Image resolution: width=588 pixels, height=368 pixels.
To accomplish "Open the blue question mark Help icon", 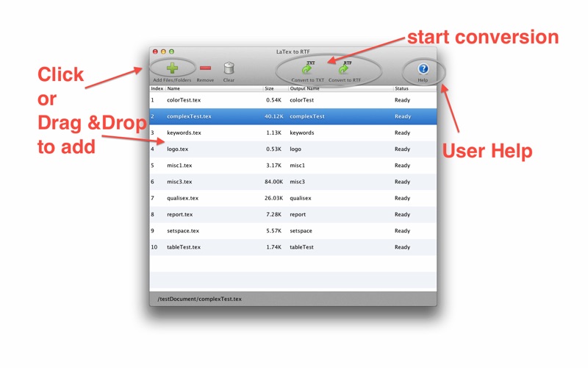I will pyautogui.click(x=423, y=68).
